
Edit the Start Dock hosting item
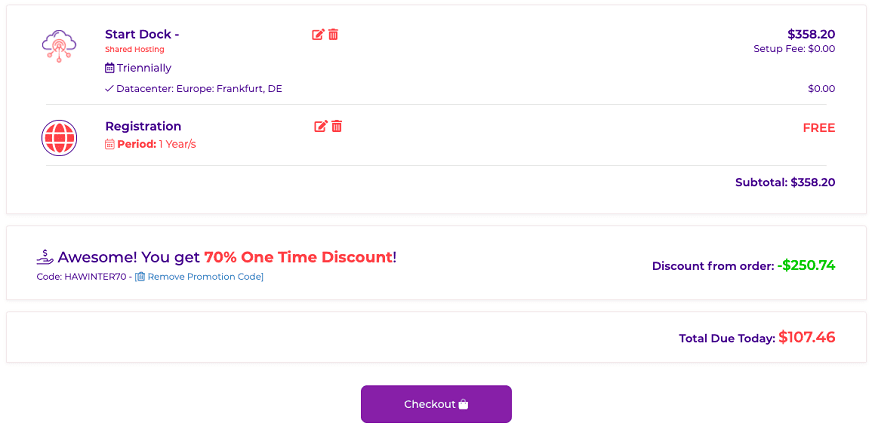click(318, 34)
